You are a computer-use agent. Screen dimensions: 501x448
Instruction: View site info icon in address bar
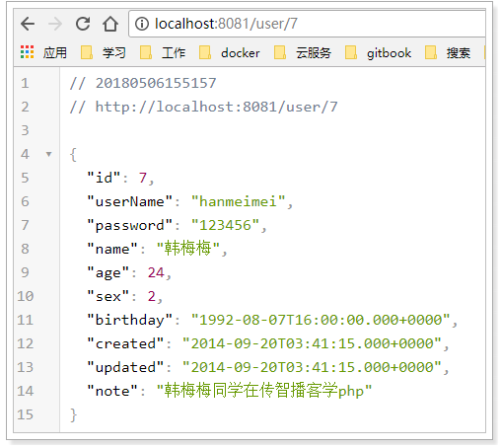coord(142,24)
